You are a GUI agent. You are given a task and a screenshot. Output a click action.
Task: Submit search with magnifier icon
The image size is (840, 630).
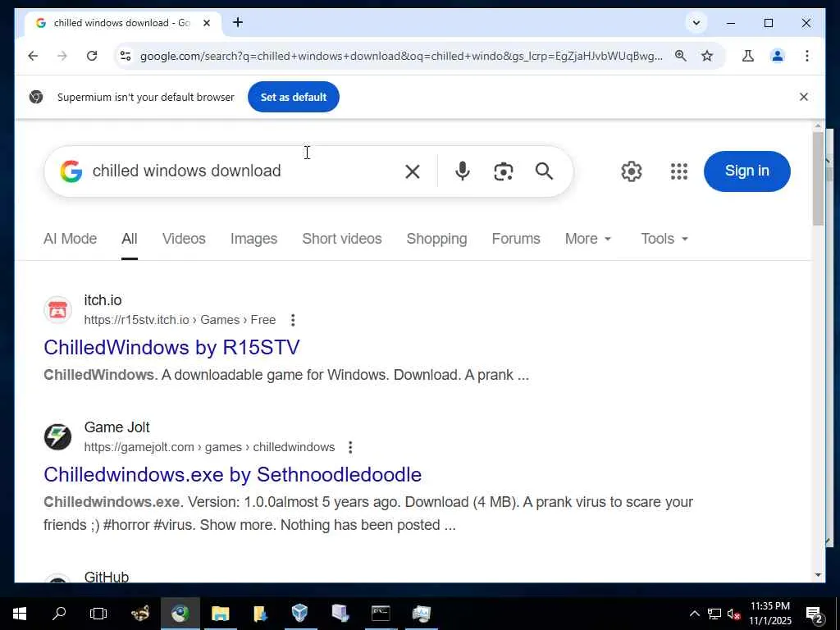coord(544,171)
